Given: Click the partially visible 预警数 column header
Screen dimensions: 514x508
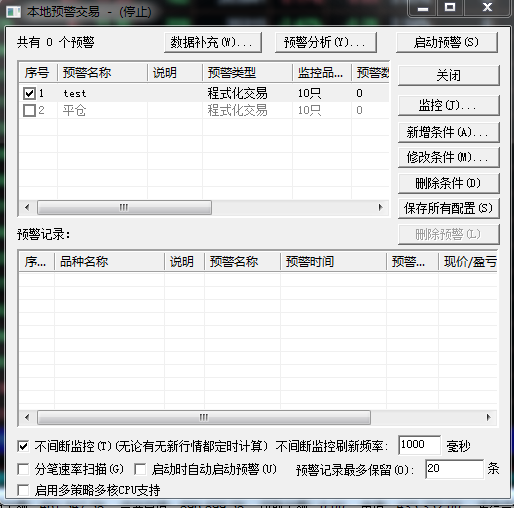Looking at the screenshot, I should (370, 72).
